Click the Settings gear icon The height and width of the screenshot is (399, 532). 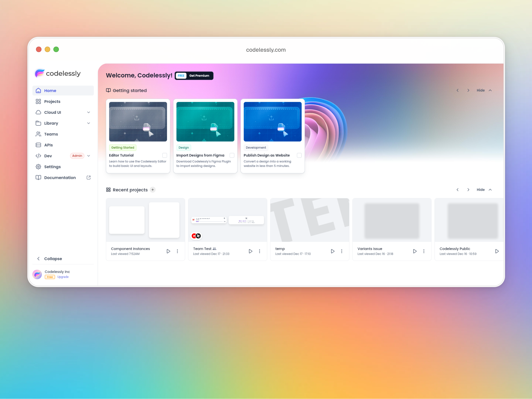[38, 167]
